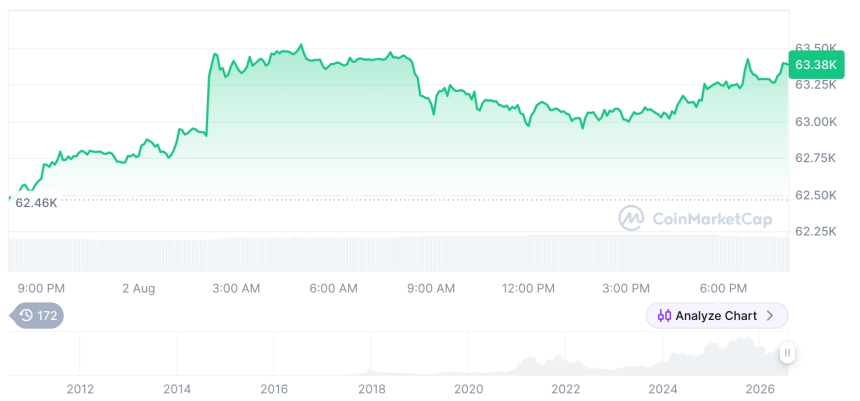Select 2014 on the overview timeline

tap(177, 389)
